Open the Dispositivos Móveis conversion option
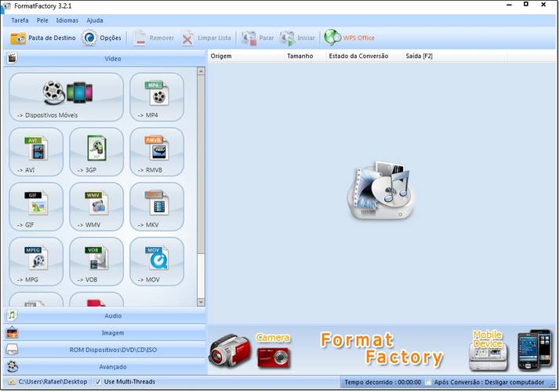 tap(67, 96)
